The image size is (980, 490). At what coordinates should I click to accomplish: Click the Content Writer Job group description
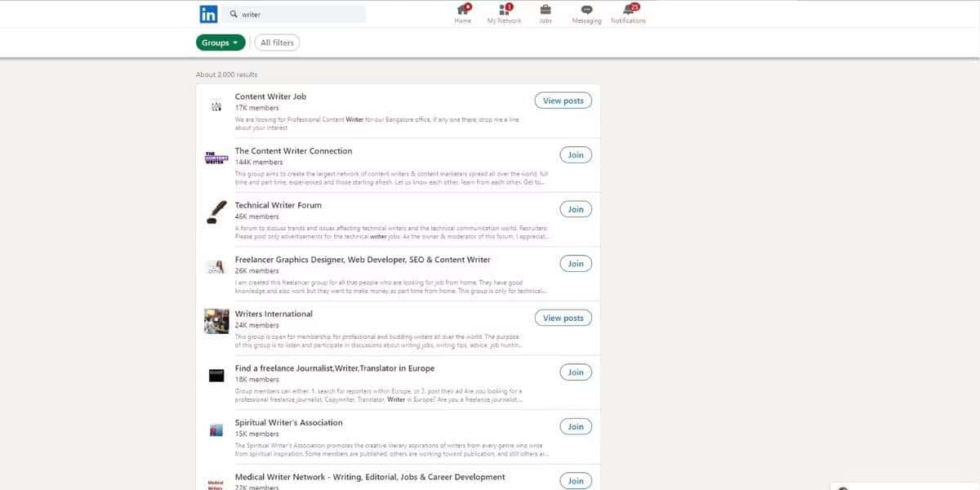click(377, 123)
